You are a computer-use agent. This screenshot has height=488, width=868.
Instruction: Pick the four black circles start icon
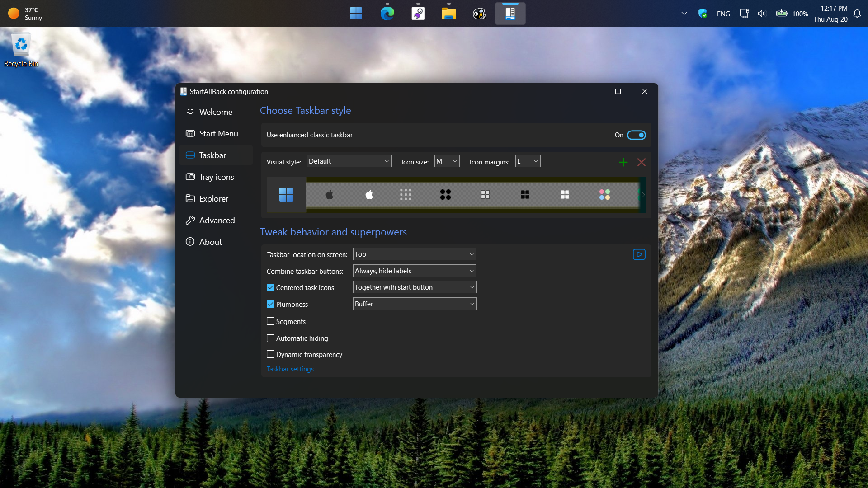coord(445,195)
